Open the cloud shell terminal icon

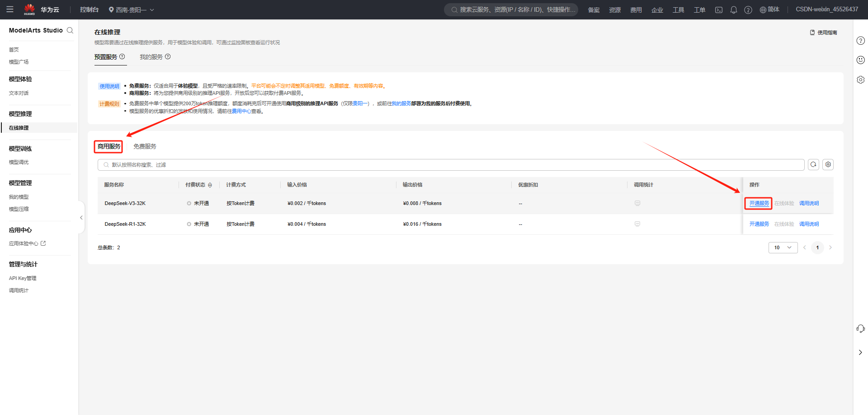pos(719,10)
